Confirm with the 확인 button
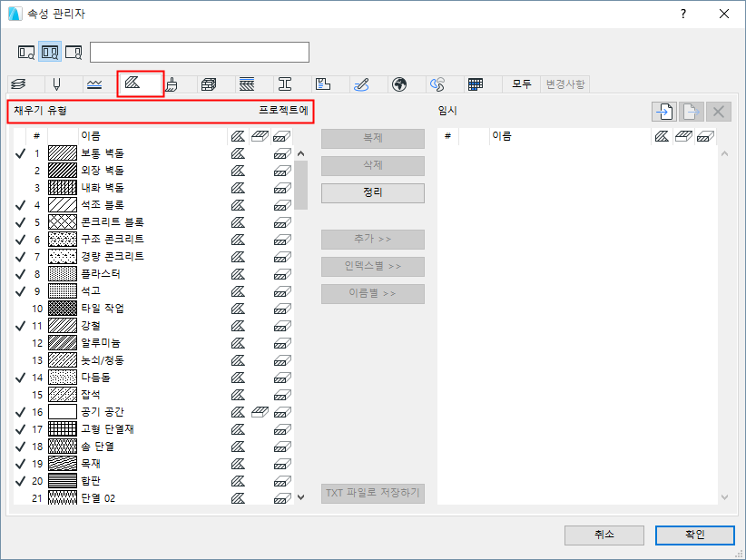 [x=695, y=535]
